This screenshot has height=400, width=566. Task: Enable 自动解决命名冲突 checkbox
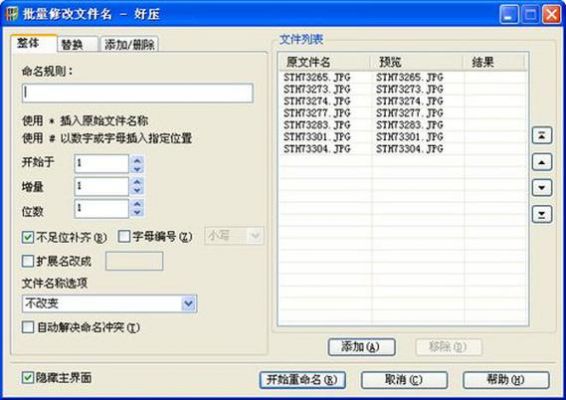click(28, 327)
